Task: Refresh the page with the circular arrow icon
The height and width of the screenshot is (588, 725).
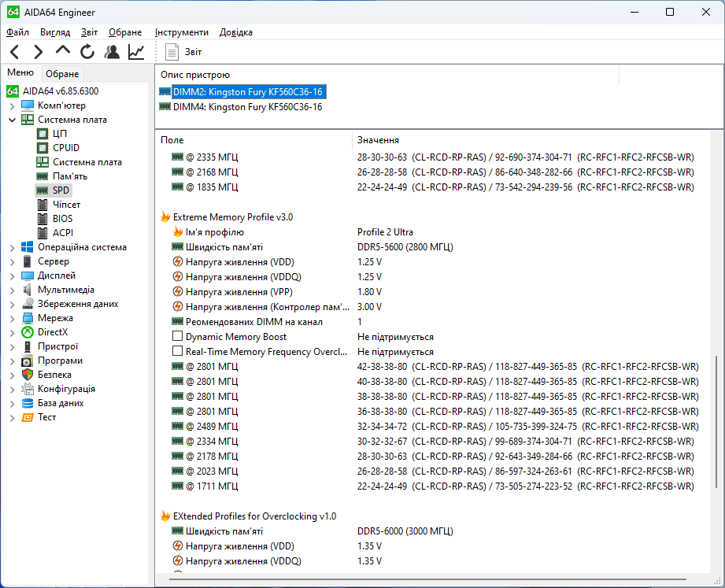Action: (x=87, y=52)
